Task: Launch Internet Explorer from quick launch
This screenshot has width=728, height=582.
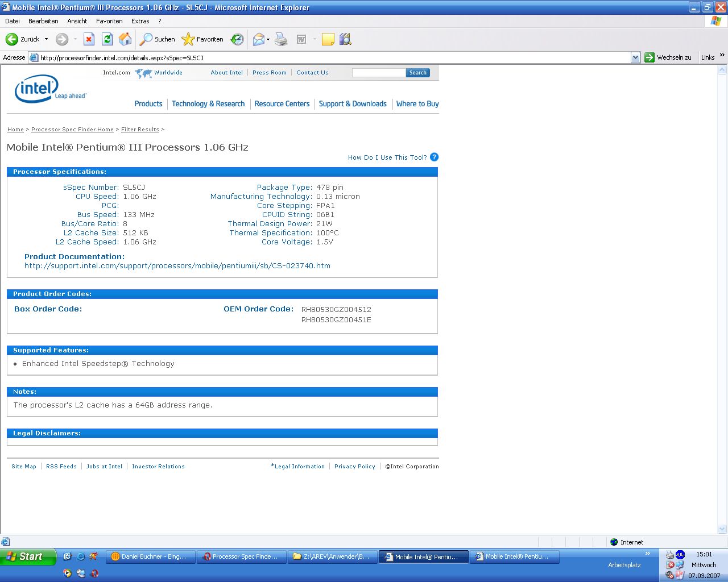Action: coord(81,556)
